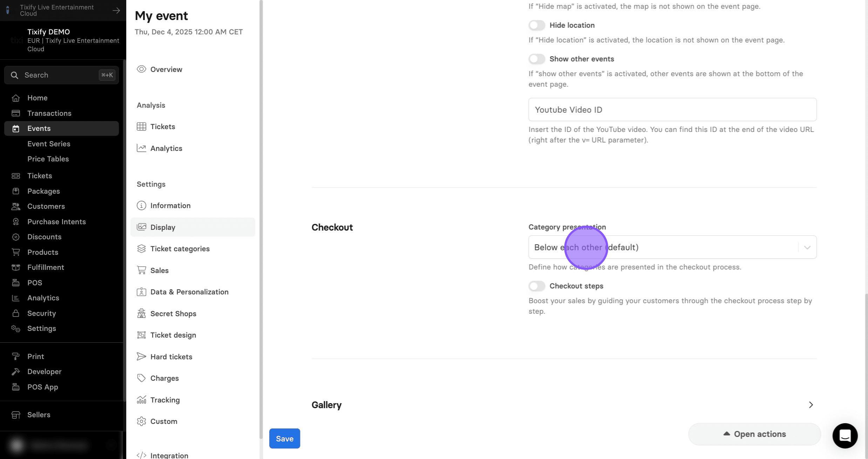Viewport: 868px width, 459px height.
Task: Enable the Hide location toggle
Action: click(537, 25)
